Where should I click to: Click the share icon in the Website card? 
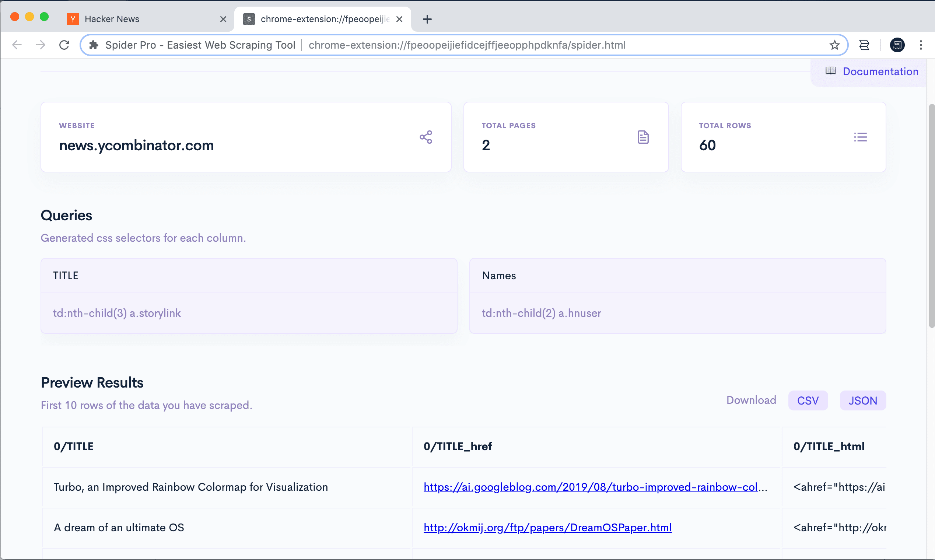[x=426, y=137]
